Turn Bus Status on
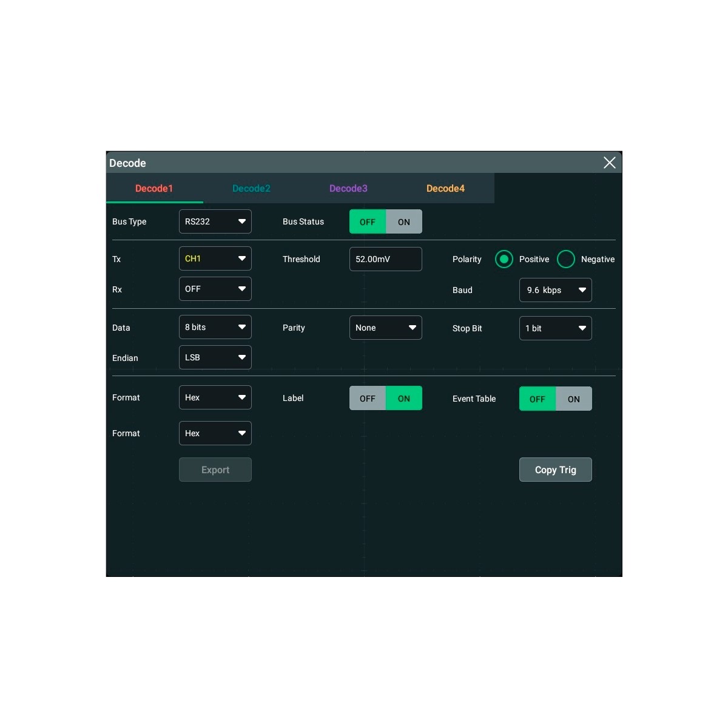Image resolution: width=728 pixels, height=728 pixels. click(404, 222)
